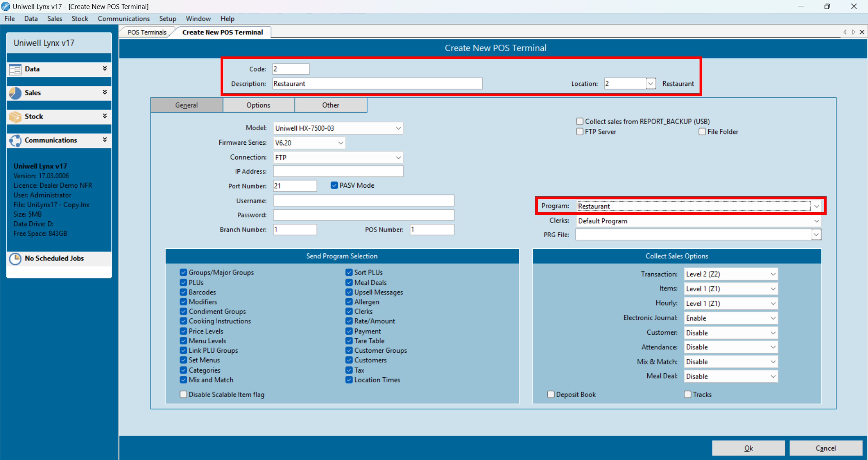Click the Communications sidebar icon
The image size is (868, 460).
coord(15,141)
